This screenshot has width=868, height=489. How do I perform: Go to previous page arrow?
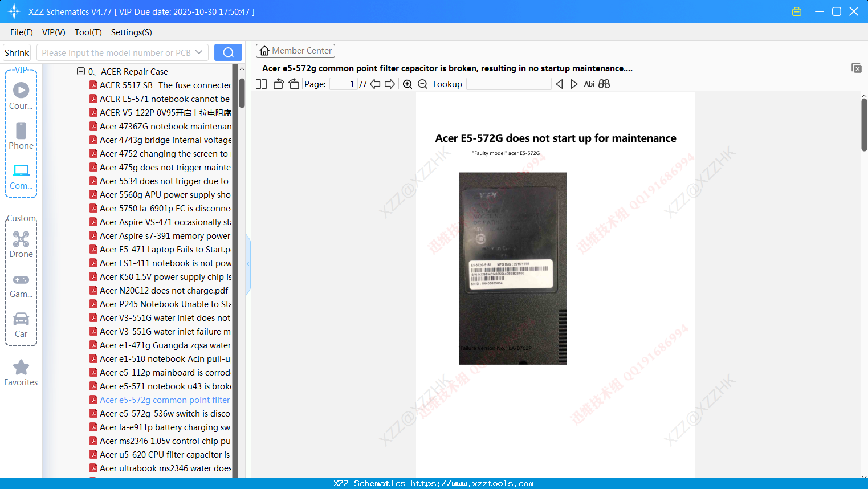(x=375, y=84)
